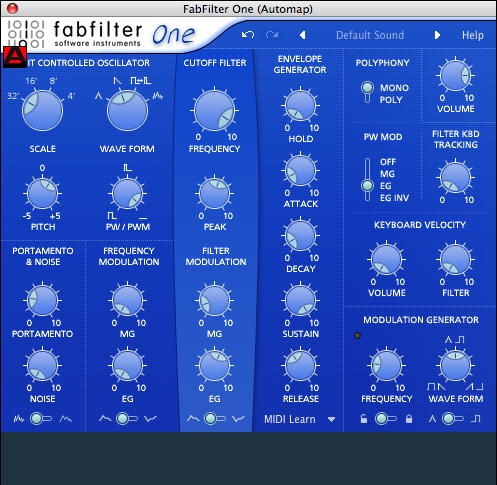Click the NOISE knob
The width and height of the screenshot is (497, 485).
tap(42, 365)
